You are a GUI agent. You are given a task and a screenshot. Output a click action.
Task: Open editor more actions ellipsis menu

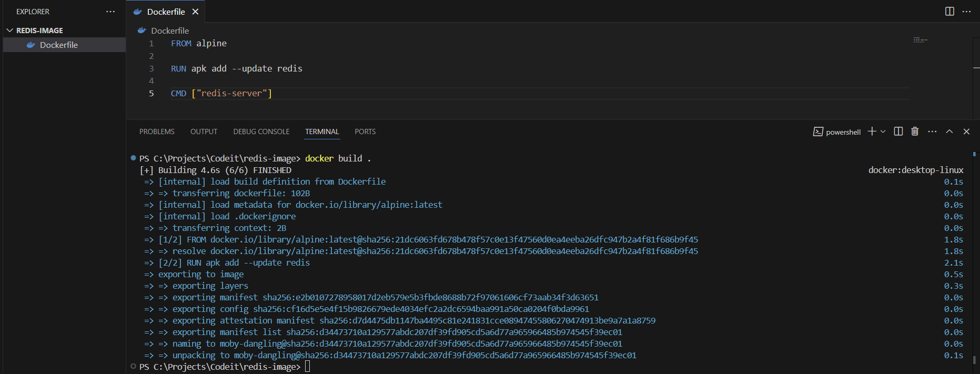966,12
